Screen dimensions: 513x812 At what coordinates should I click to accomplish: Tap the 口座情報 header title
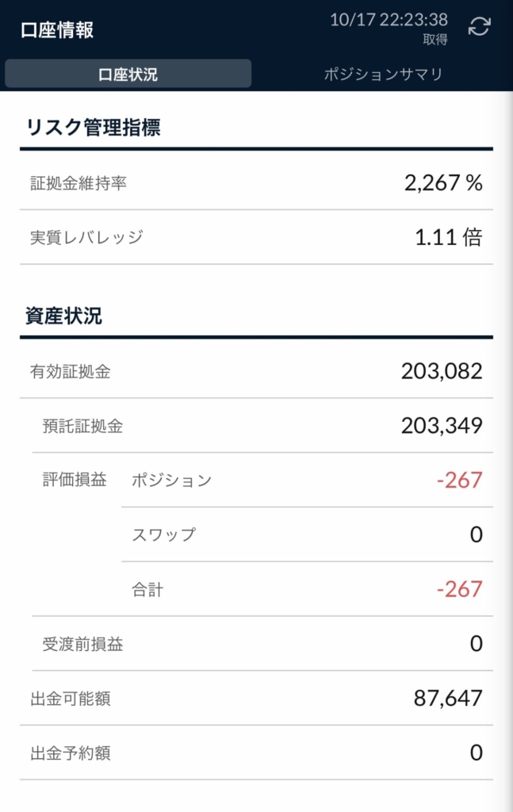(x=57, y=30)
